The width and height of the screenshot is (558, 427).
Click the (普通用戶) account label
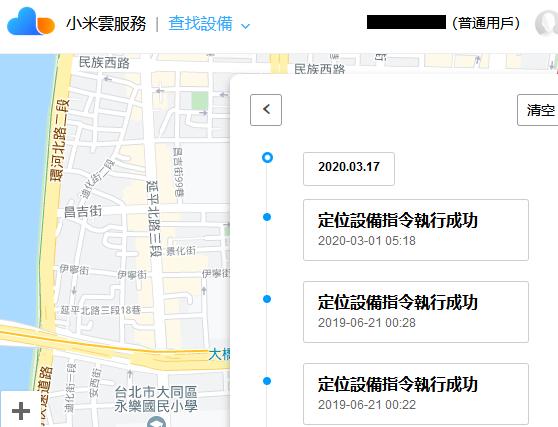(486, 23)
